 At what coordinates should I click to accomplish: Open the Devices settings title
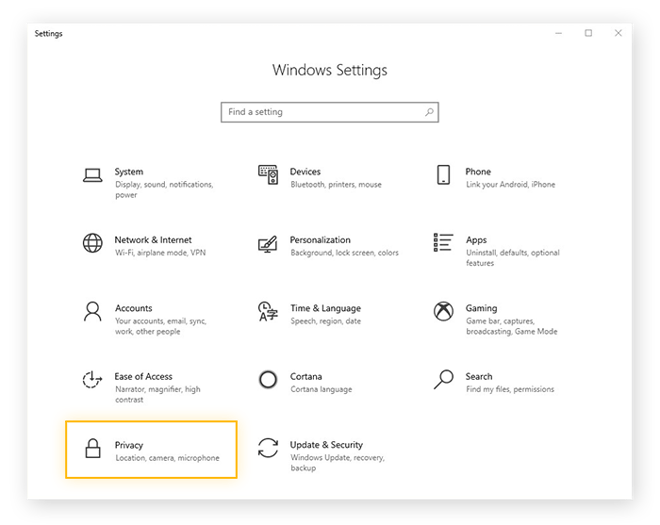[x=305, y=172]
